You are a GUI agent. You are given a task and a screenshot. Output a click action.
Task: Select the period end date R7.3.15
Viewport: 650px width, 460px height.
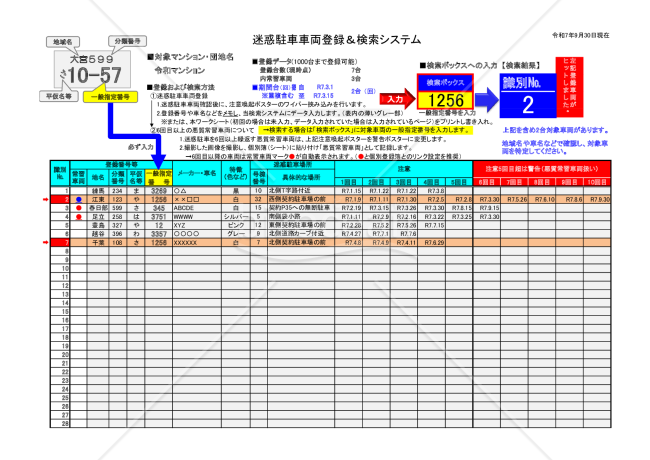point(323,96)
